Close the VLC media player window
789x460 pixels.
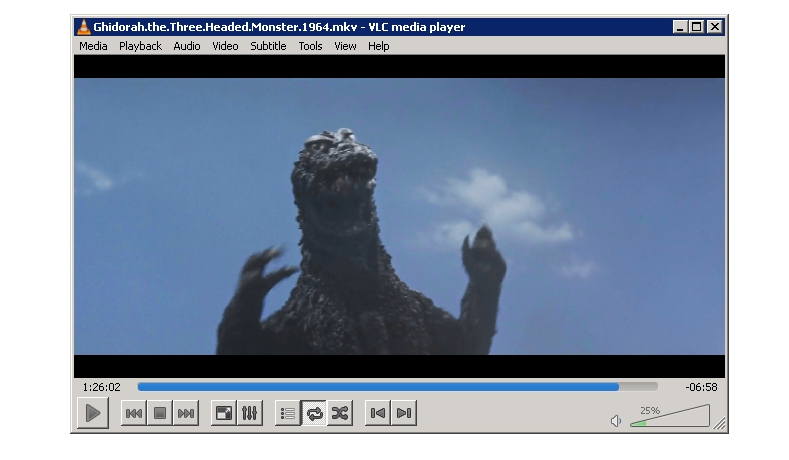point(715,27)
